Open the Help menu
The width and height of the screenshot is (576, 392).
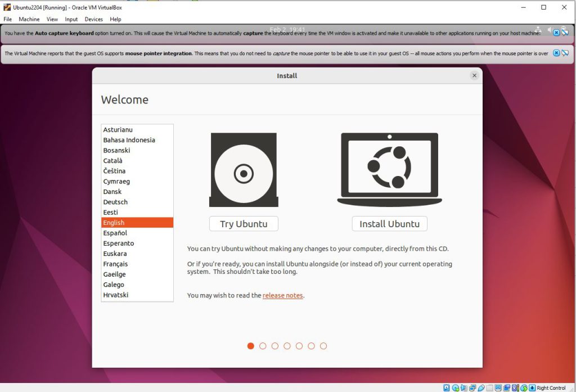pos(115,19)
